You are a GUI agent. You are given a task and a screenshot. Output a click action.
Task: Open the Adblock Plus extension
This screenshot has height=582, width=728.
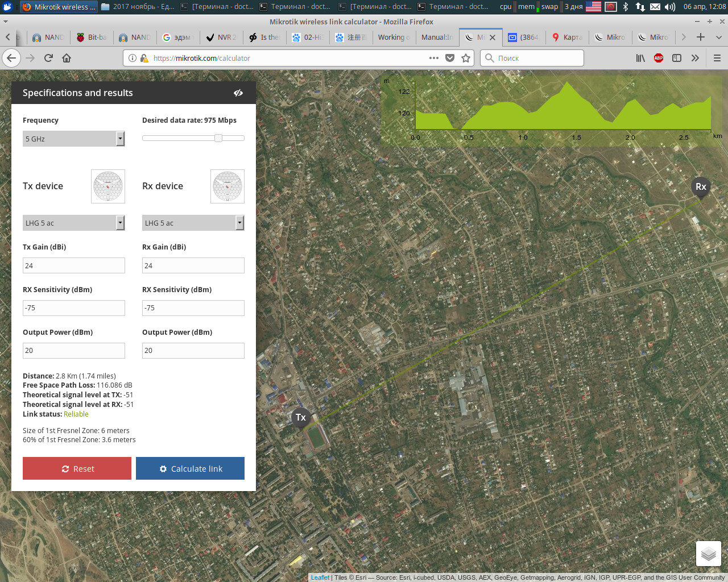pos(659,58)
